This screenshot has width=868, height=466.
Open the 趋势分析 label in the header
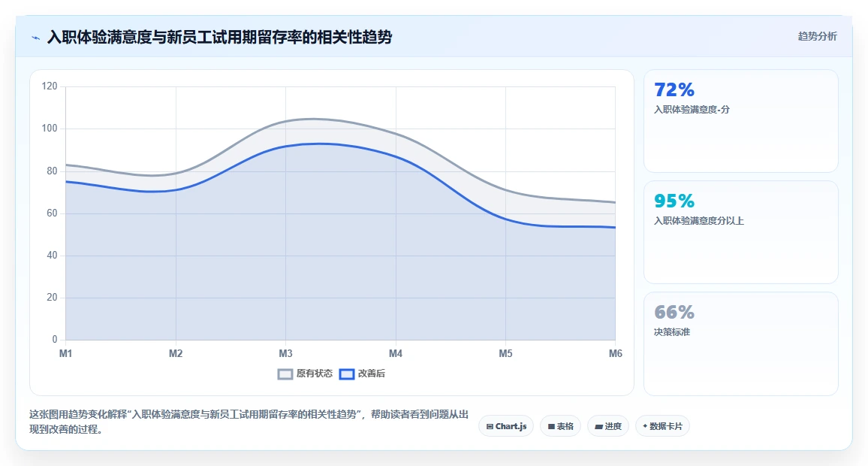(x=817, y=37)
